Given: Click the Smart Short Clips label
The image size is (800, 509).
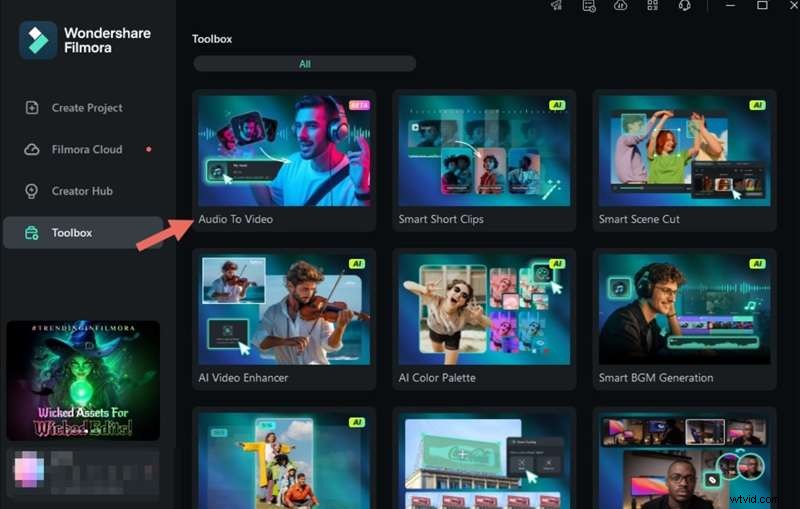Looking at the screenshot, I should (x=441, y=219).
